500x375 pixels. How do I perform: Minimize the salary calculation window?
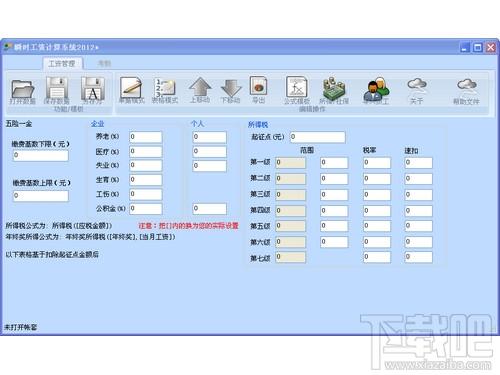(x=465, y=47)
